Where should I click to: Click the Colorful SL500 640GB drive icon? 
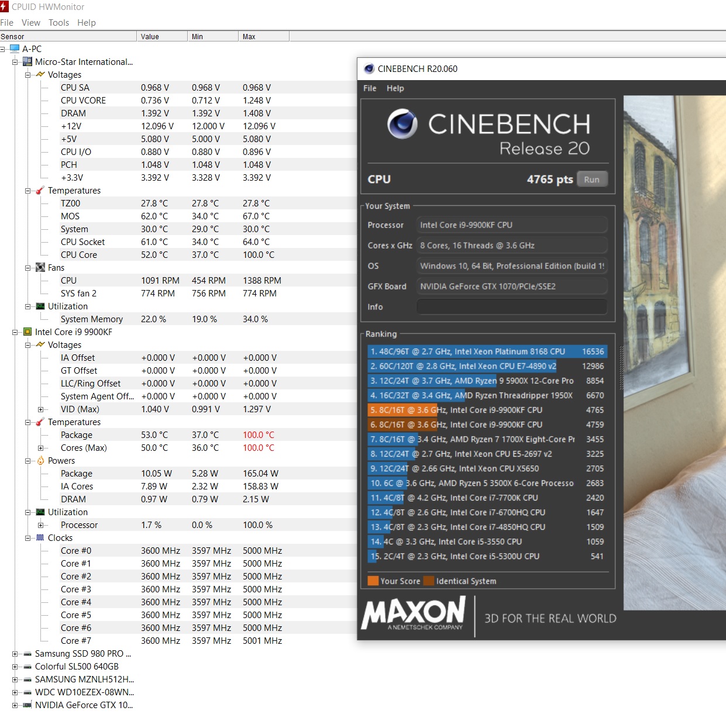(x=27, y=667)
